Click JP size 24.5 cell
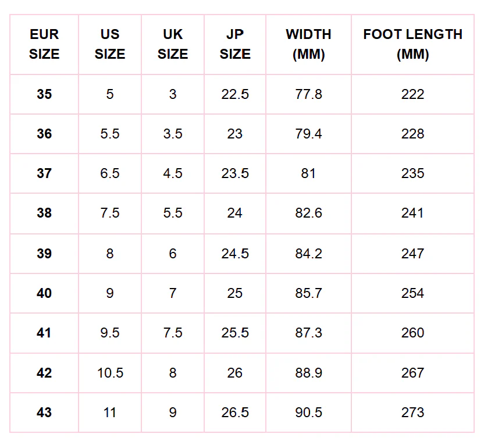This screenshot has height=448, width=484. point(235,254)
